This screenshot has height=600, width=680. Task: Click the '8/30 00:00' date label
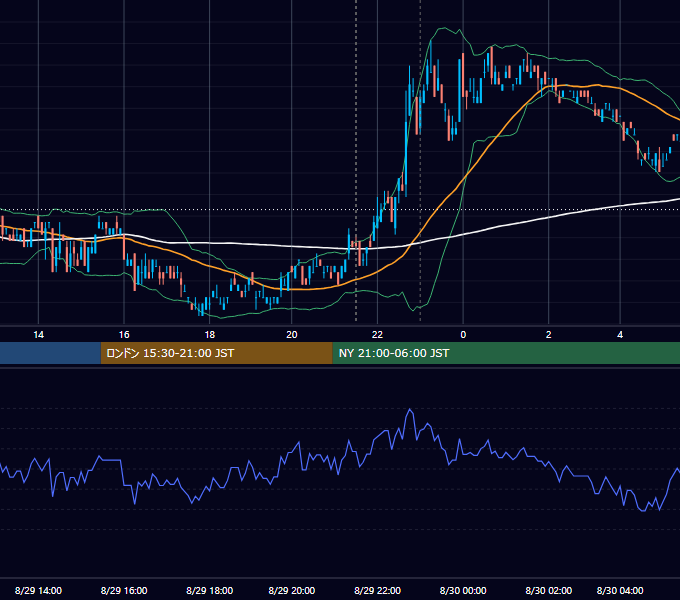click(463, 590)
